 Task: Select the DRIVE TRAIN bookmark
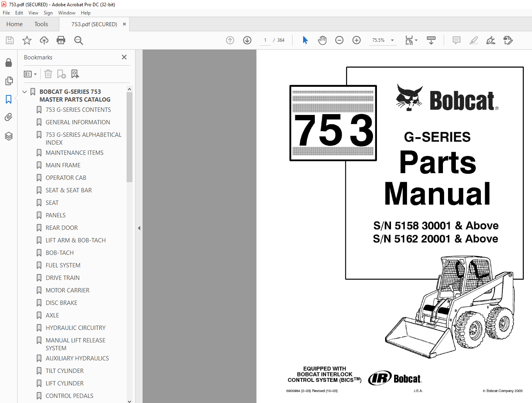tap(62, 278)
